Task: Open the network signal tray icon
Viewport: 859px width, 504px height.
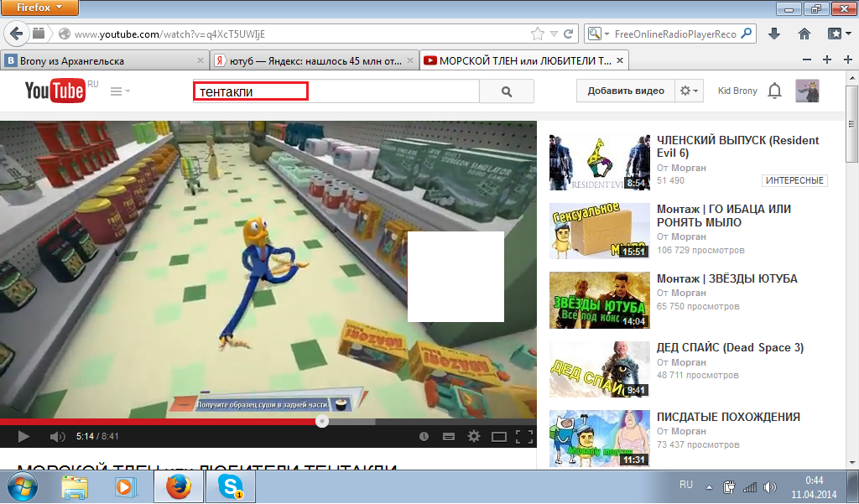Action: [x=749, y=487]
